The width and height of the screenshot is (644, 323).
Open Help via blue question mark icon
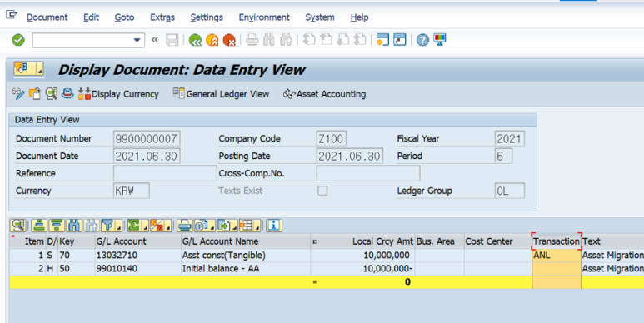422,40
